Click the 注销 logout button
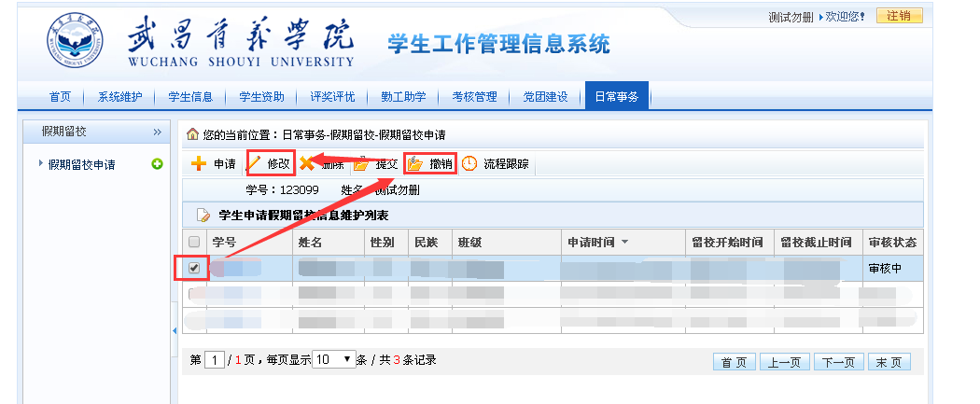The width and height of the screenshot is (980, 404). 899,16
